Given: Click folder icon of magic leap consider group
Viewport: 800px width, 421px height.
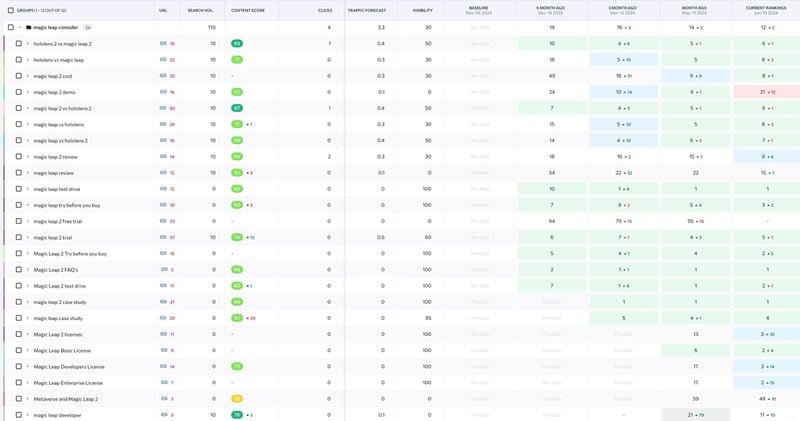Looking at the screenshot, I should pos(29,28).
